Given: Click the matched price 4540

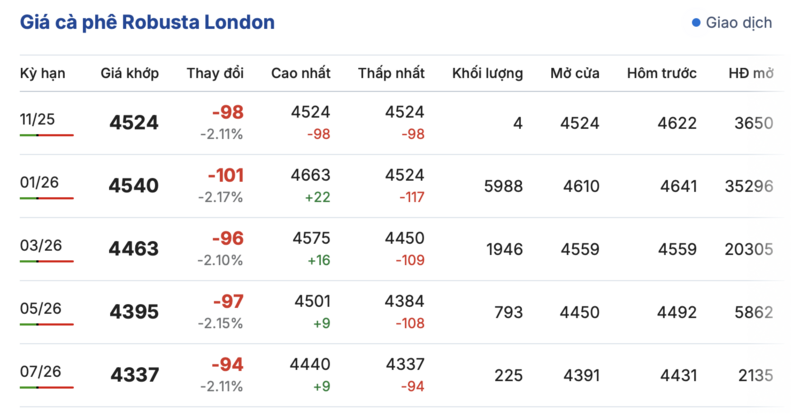Looking at the screenshot, I should click(x=134, y=186).
